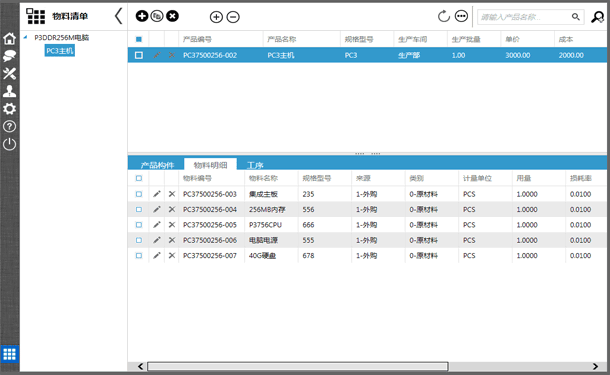Expand all with outlined plus icon
610x375 pixels.
216,17
